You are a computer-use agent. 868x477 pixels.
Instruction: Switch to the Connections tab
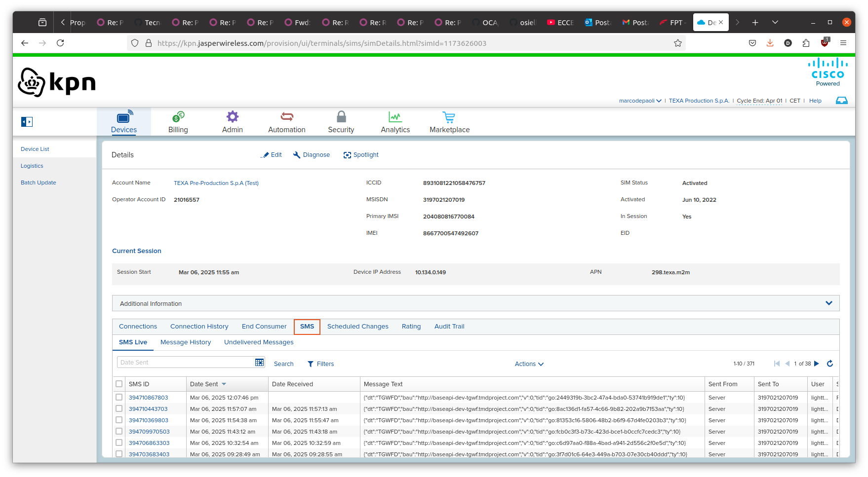tap(138, 327)
